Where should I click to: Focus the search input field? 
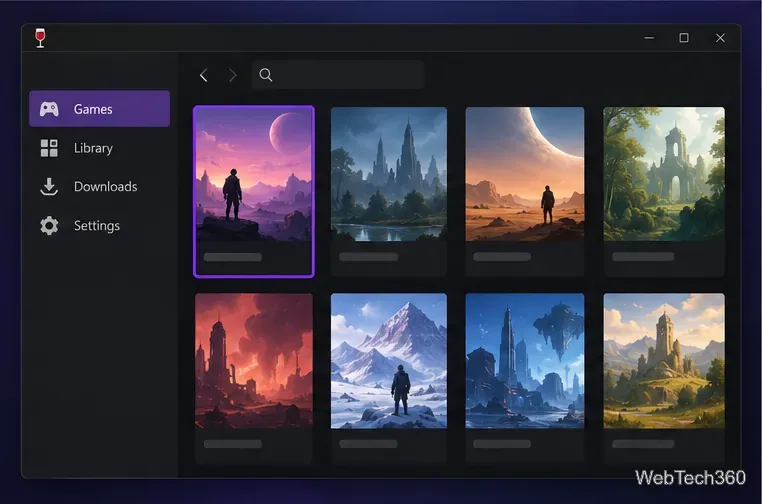point(338,75)
